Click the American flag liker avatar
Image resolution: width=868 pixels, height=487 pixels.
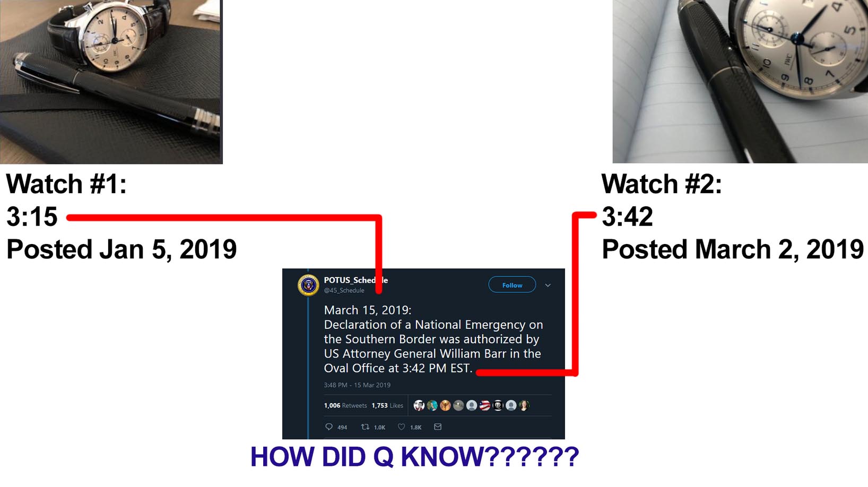(485, 405)
